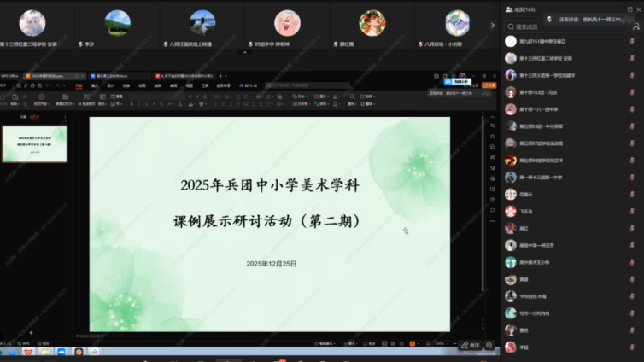Click the Tencent Meeting icon in taskbar

coord(61,352)
